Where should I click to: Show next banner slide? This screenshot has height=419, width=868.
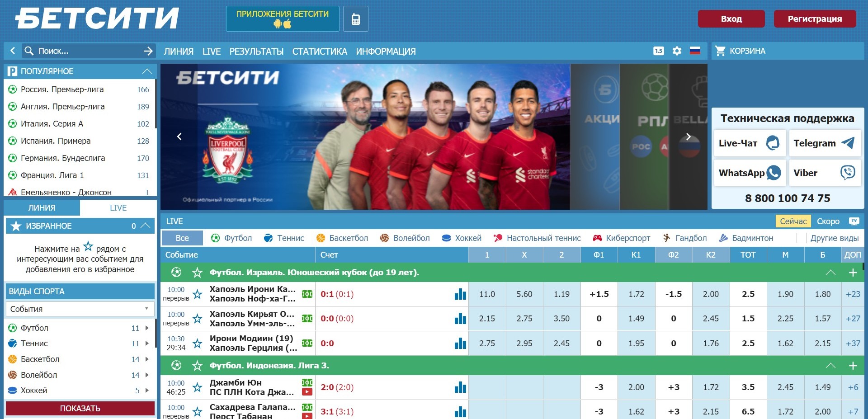point(688,137)
